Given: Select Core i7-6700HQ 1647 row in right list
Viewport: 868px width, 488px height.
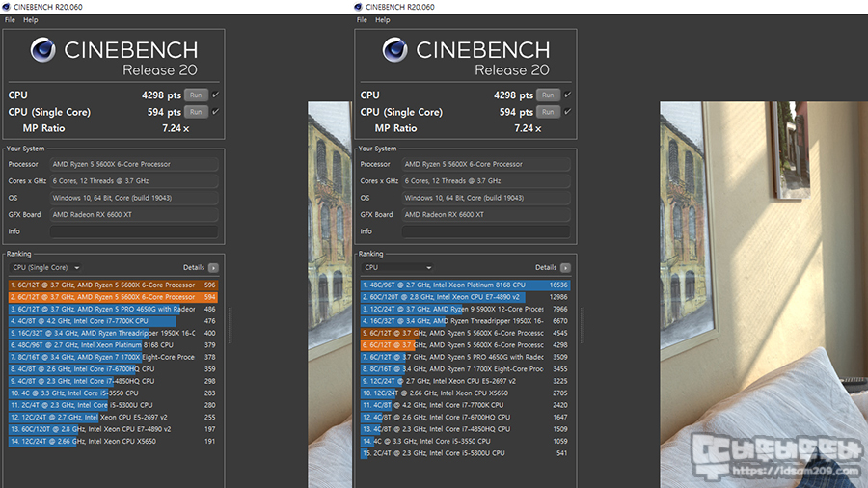Looking at the screenshot, I should (x=465, y=418).
